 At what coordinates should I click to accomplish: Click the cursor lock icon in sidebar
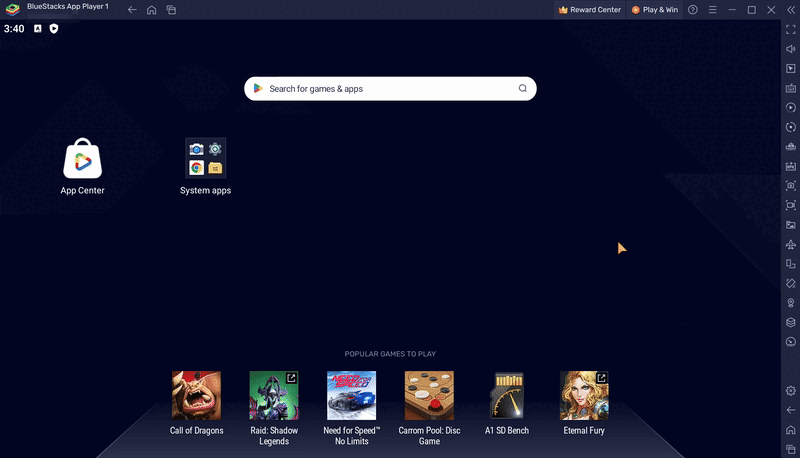[791, 68]
